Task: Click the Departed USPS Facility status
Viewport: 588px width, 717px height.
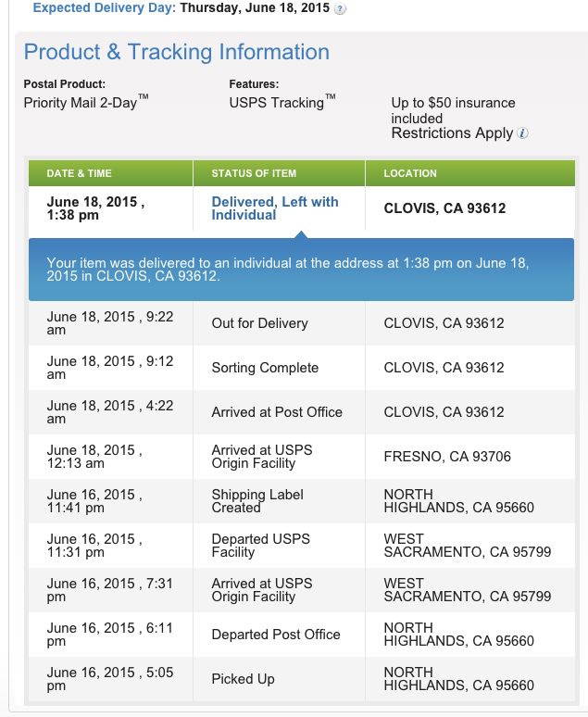Action: [260, 546]
